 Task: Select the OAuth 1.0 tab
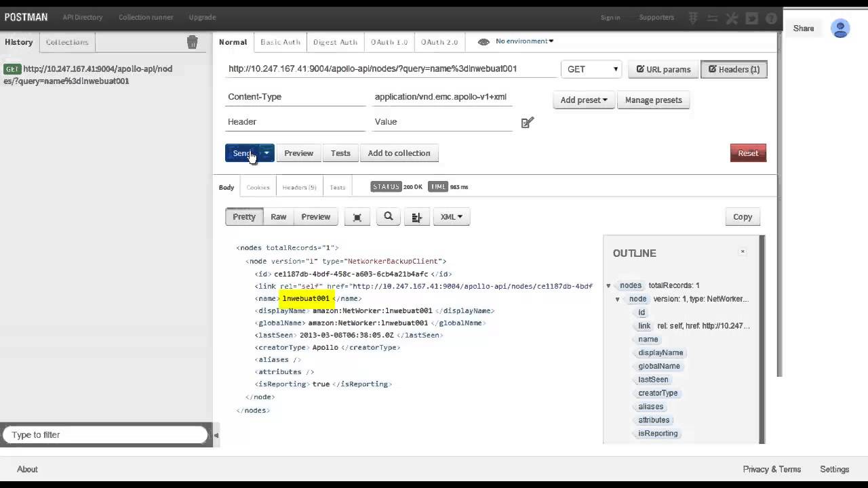[x=389, y=42]
